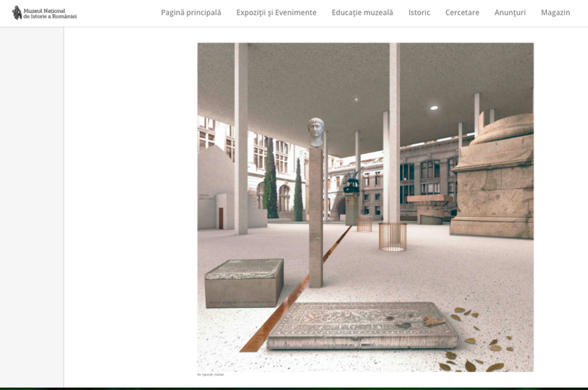Click the museum statue logo icon
The image size is (588, 390).
[17, 13]
